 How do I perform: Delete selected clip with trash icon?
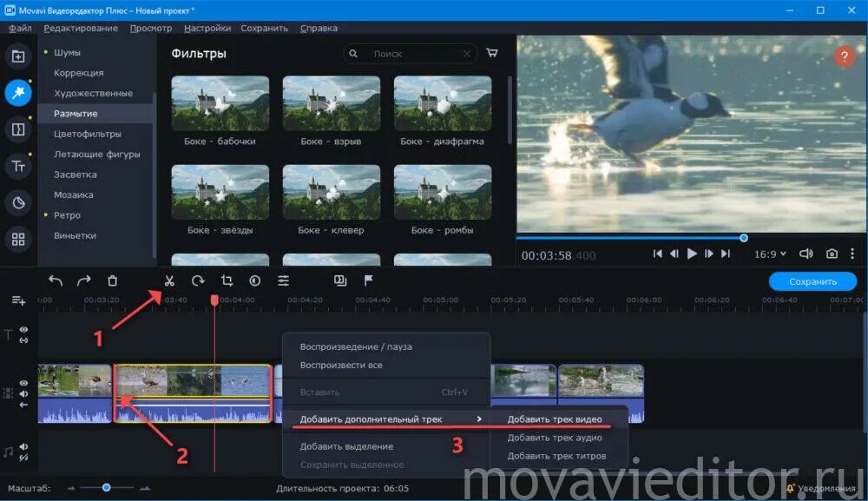[112, 280]
